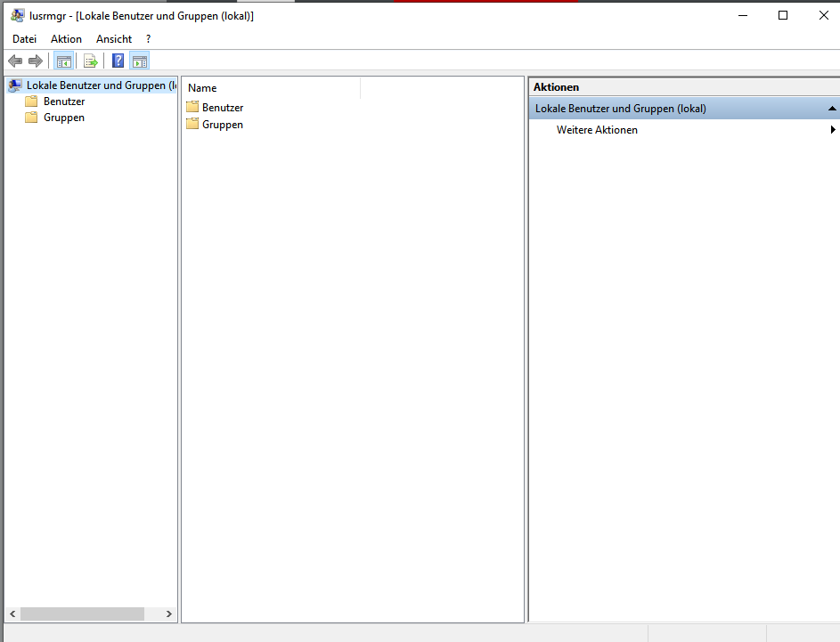Image resolution: width=840 pixels, height=642 pixels.
Task: Open the Aktion menu
Action: [x=67, y=39]
